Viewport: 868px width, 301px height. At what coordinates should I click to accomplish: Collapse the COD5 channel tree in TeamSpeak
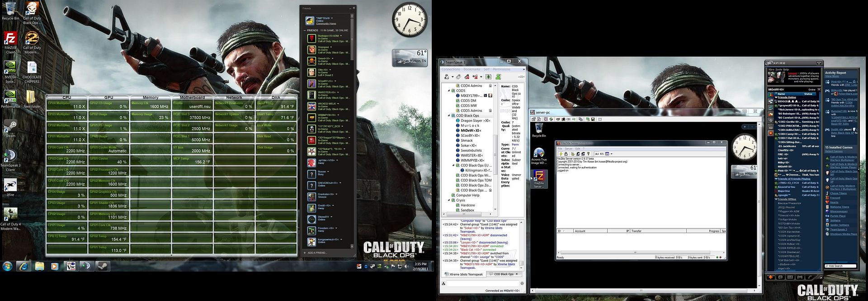(x=449, y=91)
